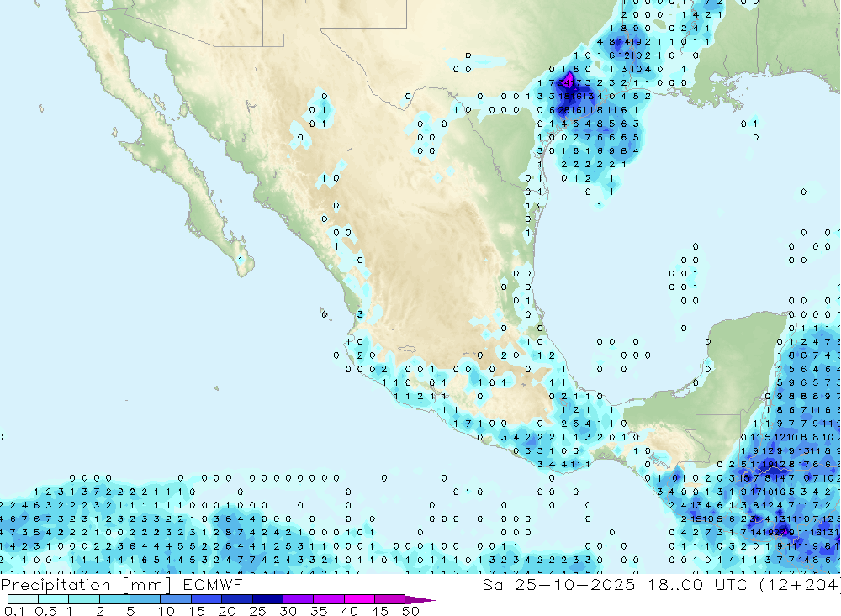Viewport: 841px width, 616px height.
Task: Click the 40–45 mm magenta legend swatch
Action: coord(359,599)
